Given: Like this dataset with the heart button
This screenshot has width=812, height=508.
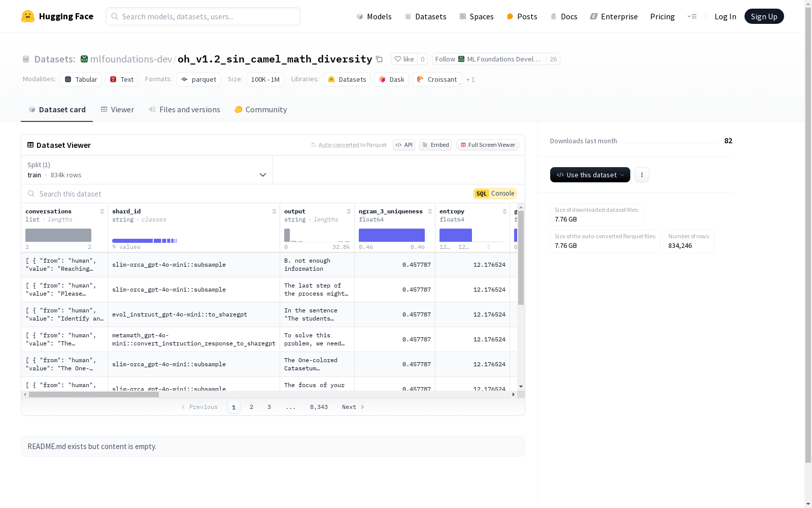Looking at the screenshot, I should coord(404,59).
